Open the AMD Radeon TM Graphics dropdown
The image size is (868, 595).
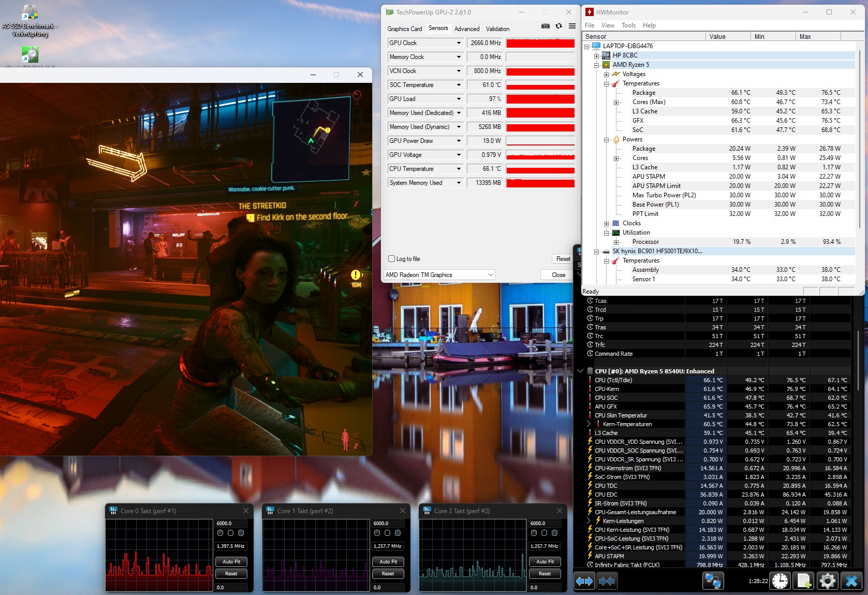(439, 275)
